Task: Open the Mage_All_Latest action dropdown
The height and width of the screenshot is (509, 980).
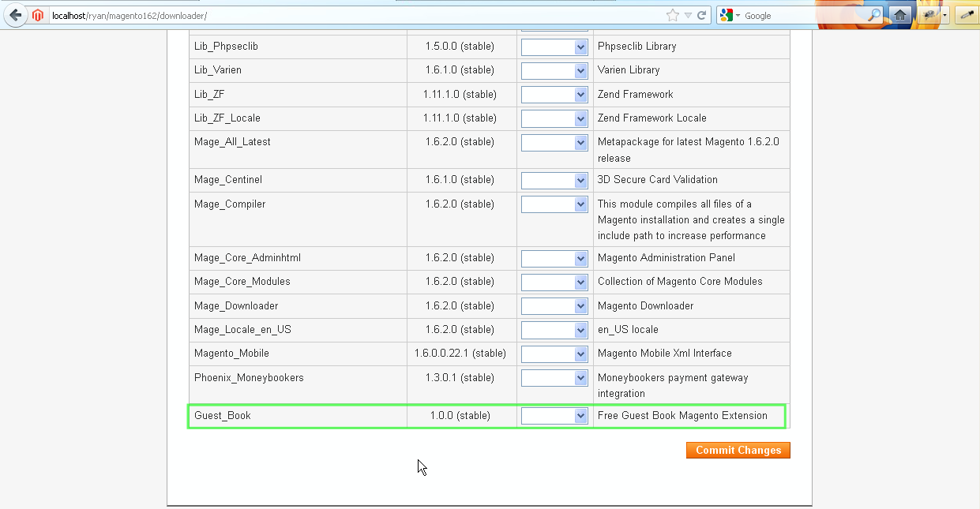Action: (554, 143)
